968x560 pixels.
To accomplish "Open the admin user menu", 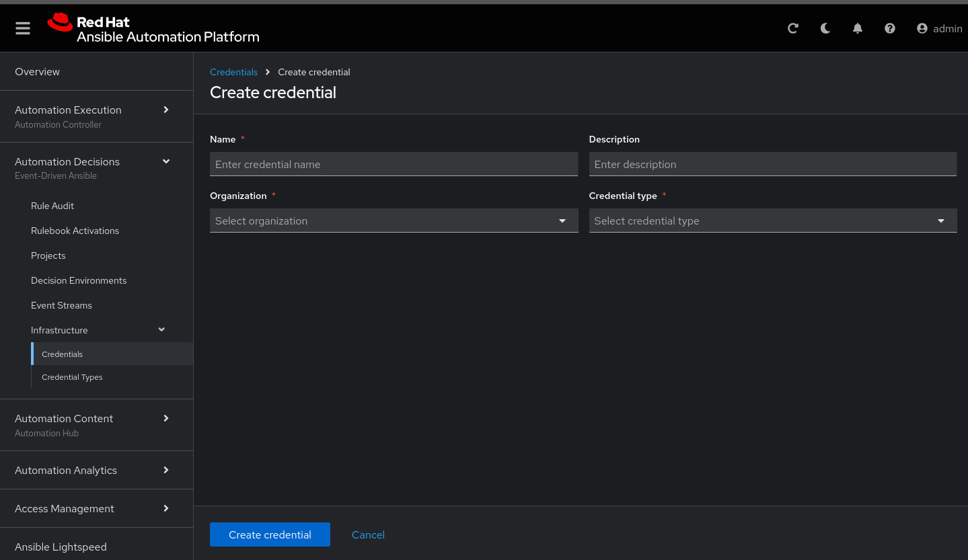I will point(940,28).
